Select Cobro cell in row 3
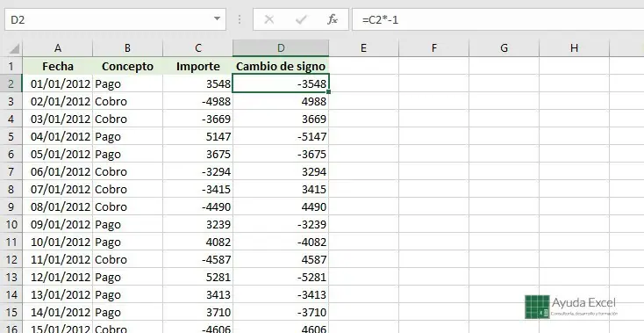The width and height of the screenshot is (644, 333). click(128, 101)
